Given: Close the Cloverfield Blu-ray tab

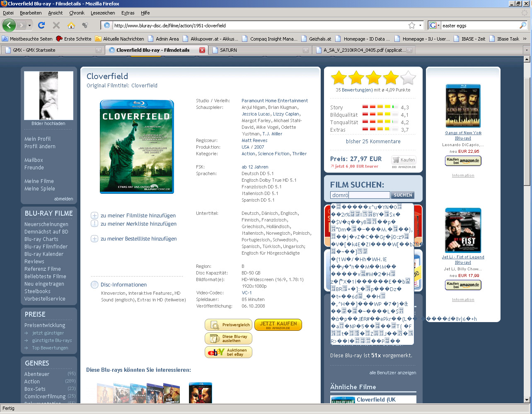Looking at the screenshot, I should tap(202, 50).
